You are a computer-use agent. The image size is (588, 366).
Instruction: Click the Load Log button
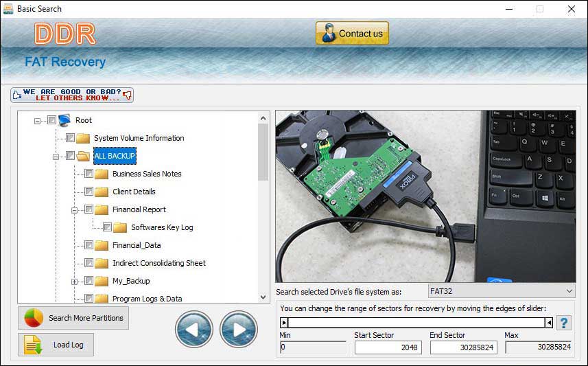pyautogui.click(x=56, y=345)
